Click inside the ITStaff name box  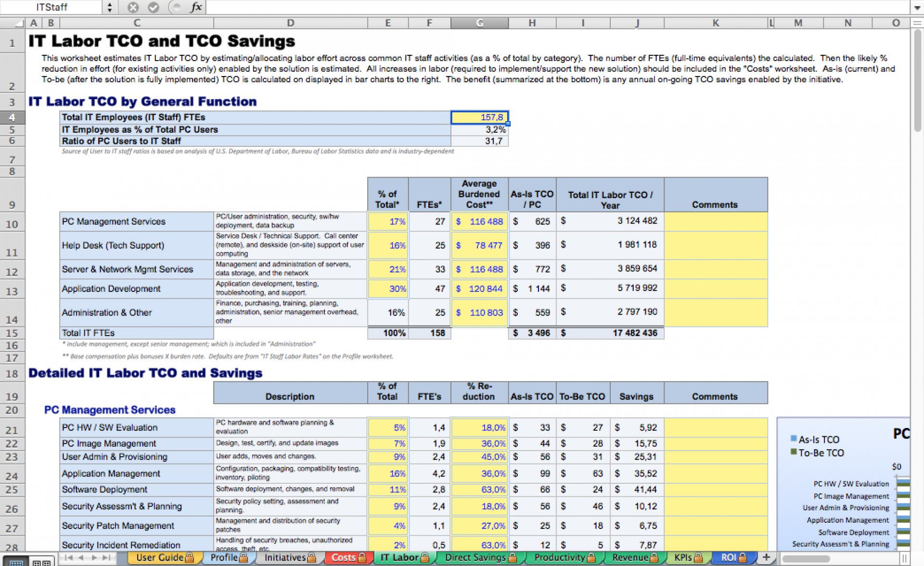[x=51, y=7]
